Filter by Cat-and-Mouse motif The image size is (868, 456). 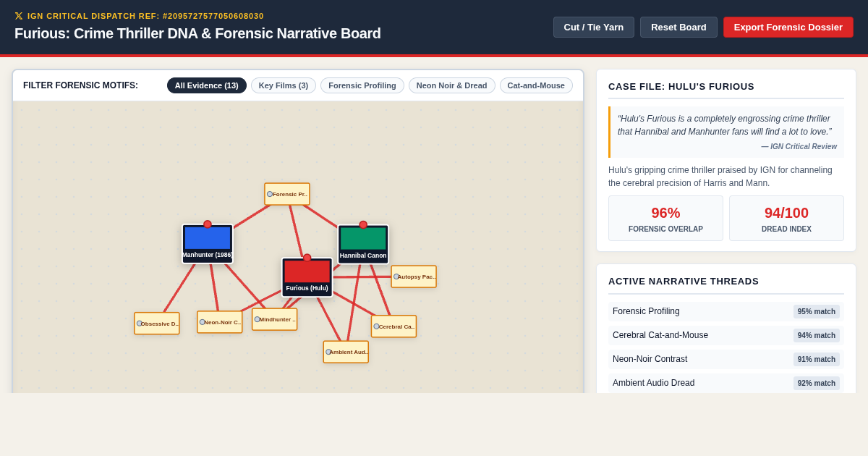(x=536, y=85)
